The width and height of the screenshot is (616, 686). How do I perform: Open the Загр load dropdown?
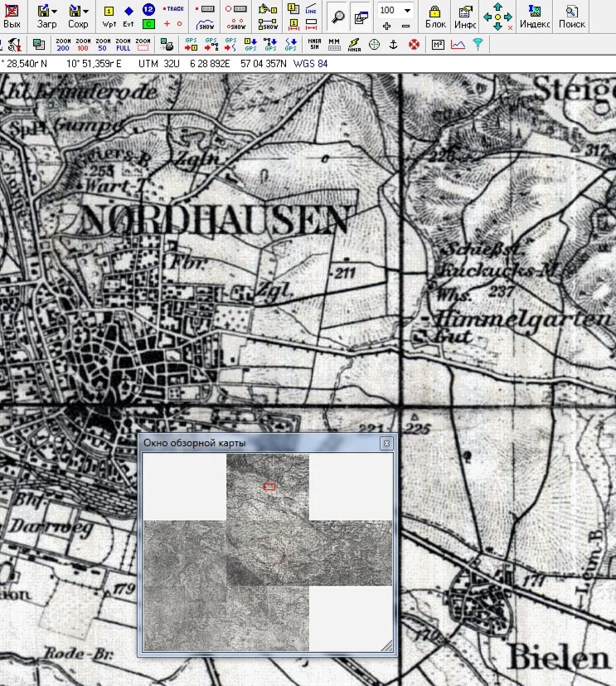46,15
